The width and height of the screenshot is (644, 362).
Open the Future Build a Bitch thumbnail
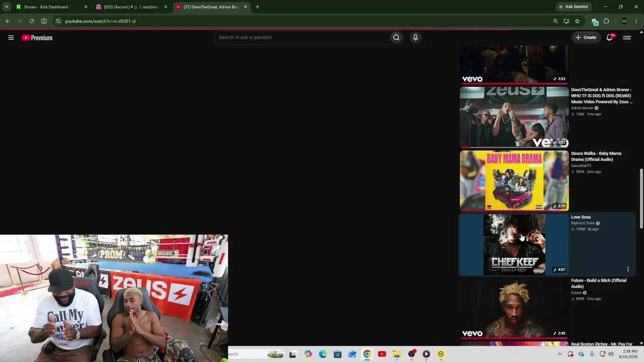(514, 308)
